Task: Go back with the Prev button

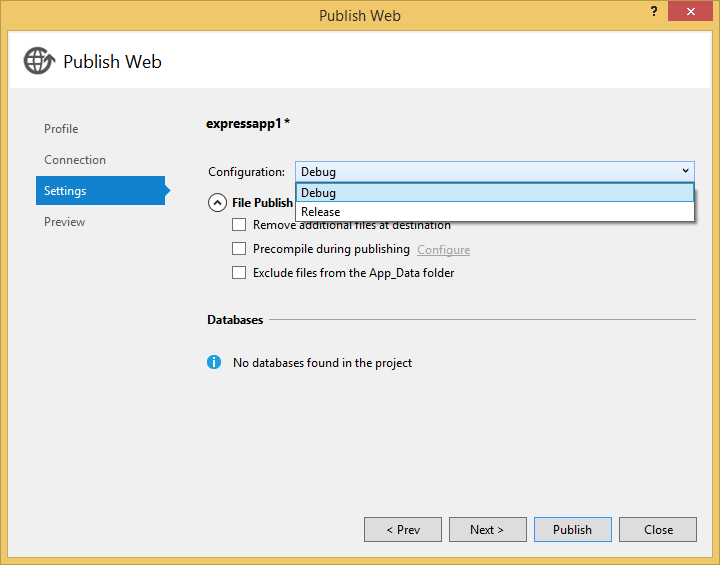Action: coord(403,530)
